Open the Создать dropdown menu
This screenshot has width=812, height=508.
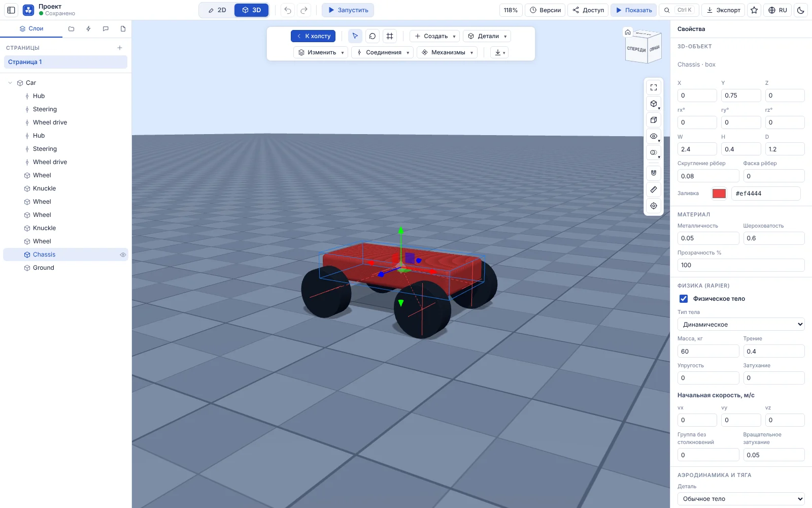435,36
